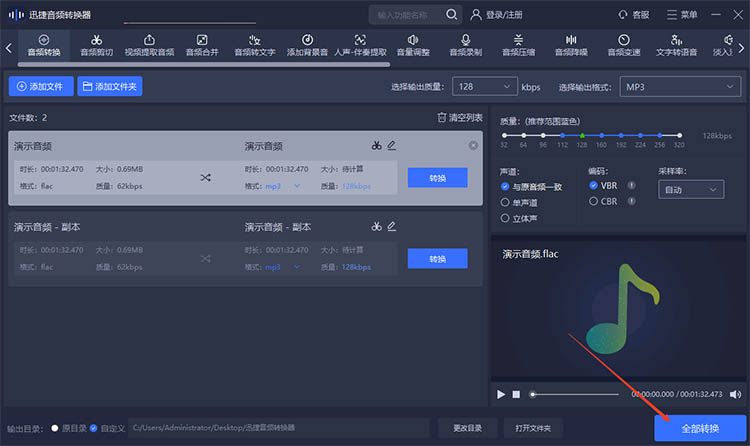Open 登录/注册 login or register
This screenshot has width=750, height=446.
(496, 15)
